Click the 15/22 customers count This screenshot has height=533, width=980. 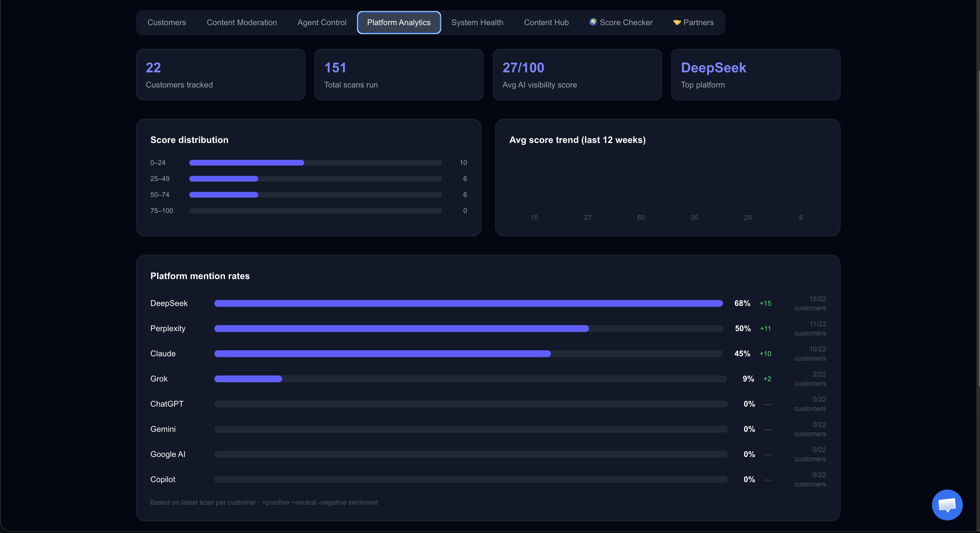[x=810, y=304]
